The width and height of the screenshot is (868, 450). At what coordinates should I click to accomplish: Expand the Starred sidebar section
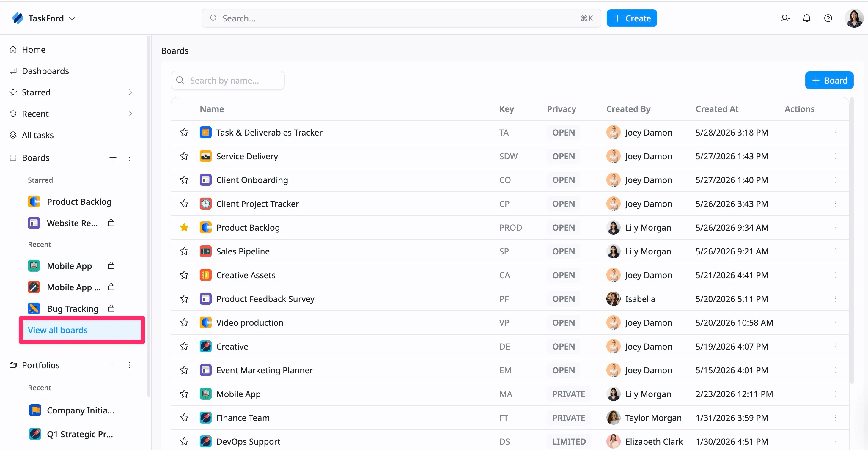[x=130, y=92]
